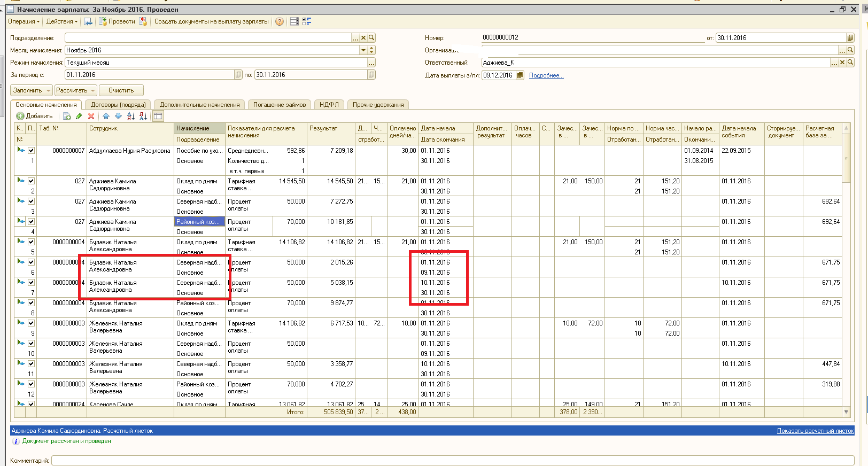Expand the Месяц начисления dropdown

click(x=363, y=50)
